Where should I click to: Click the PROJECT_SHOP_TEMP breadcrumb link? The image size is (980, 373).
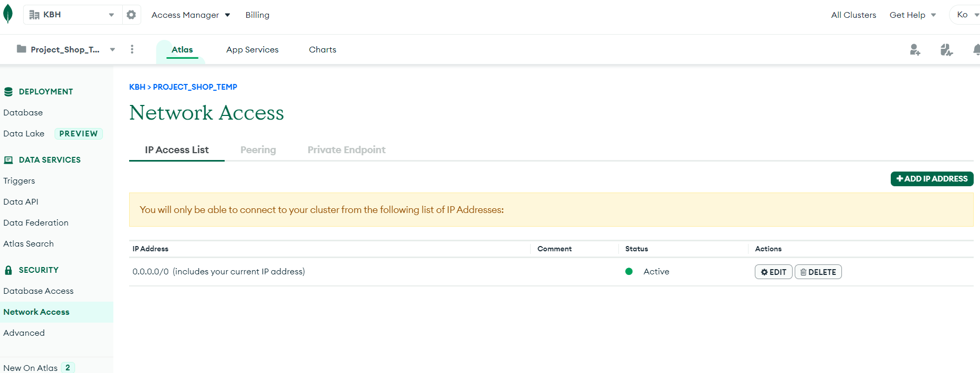point(195,87)
